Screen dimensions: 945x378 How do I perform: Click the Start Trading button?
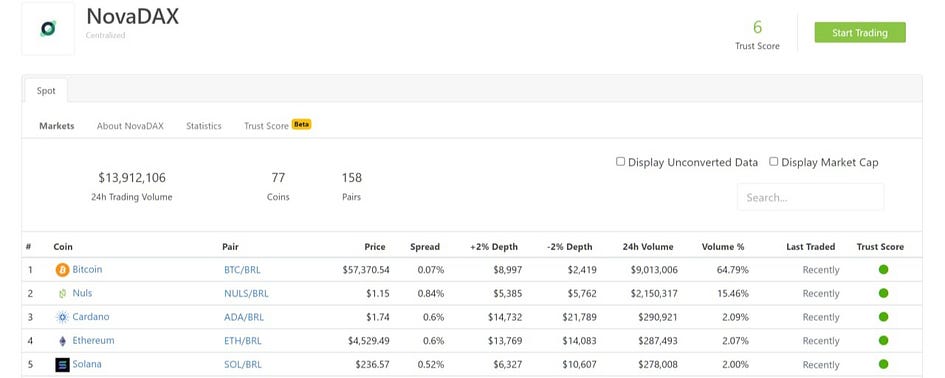[x=860, y=33]
